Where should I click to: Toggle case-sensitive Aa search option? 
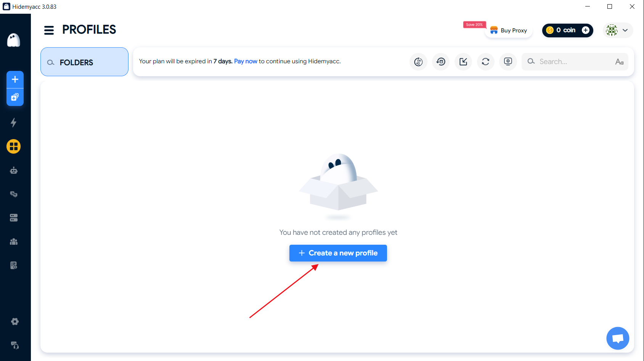coord(619,62)
